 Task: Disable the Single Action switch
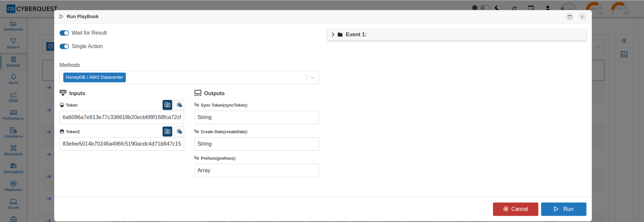[x=64, y=46]
